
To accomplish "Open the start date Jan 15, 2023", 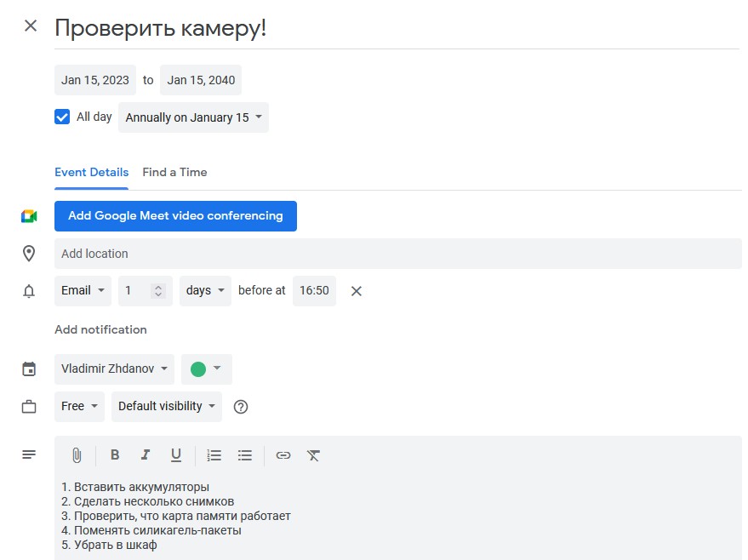I will click(x=95, y=80).
